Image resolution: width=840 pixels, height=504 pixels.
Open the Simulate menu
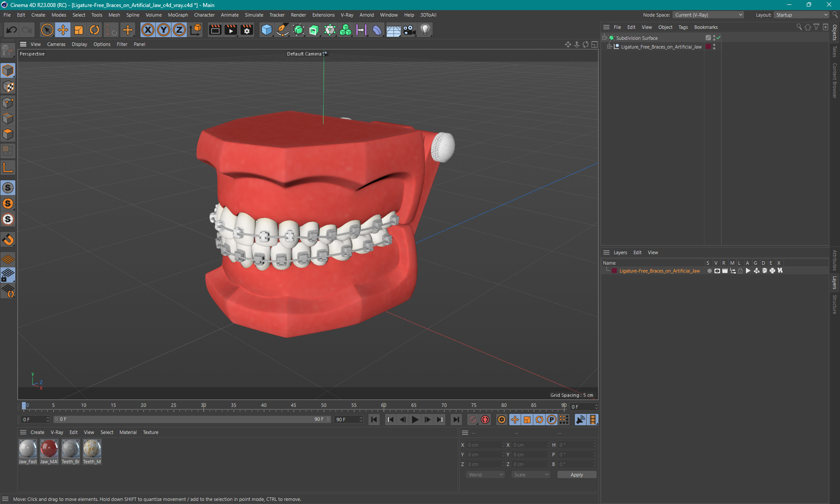[x=254, y=14]
